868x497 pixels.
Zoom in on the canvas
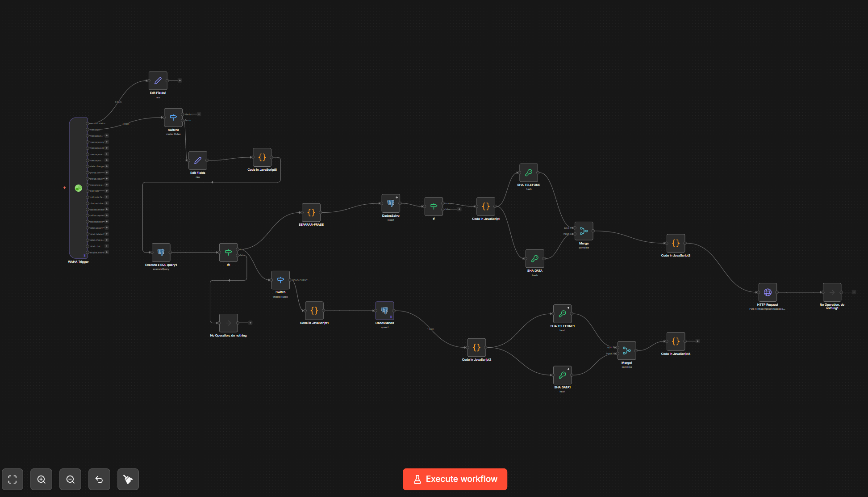point(42,480)
